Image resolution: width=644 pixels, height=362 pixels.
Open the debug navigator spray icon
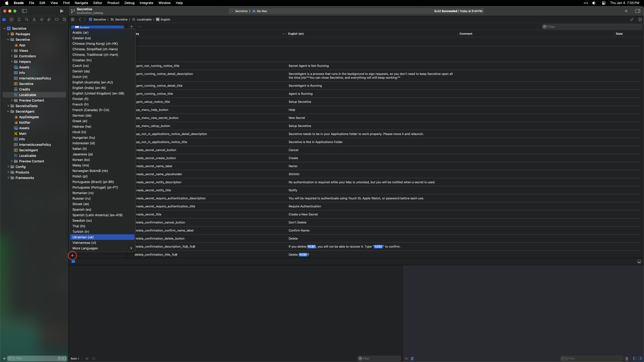pos(49,19)
